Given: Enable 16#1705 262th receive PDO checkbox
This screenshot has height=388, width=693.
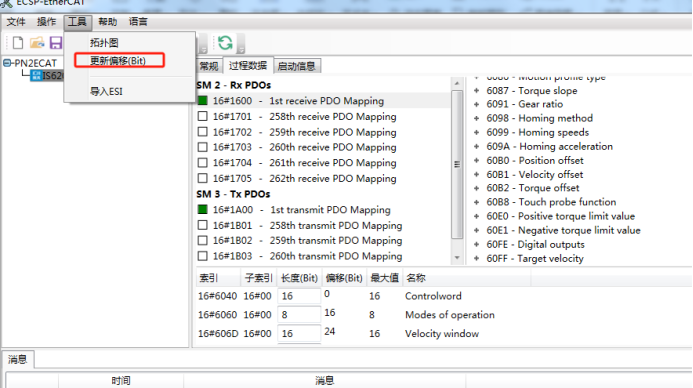Looking at the screenshot, I should (202, 178).
